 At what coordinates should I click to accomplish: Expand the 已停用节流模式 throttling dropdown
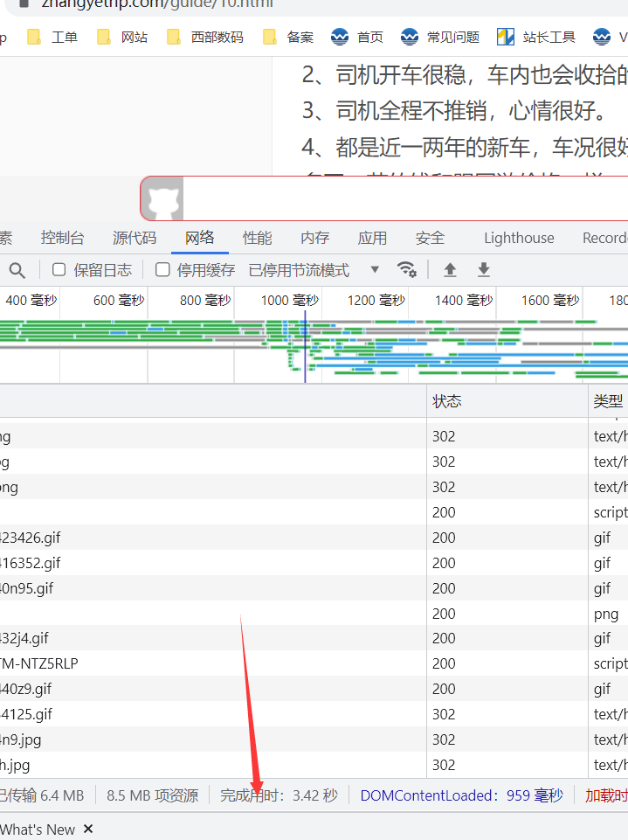pos(314,270)
